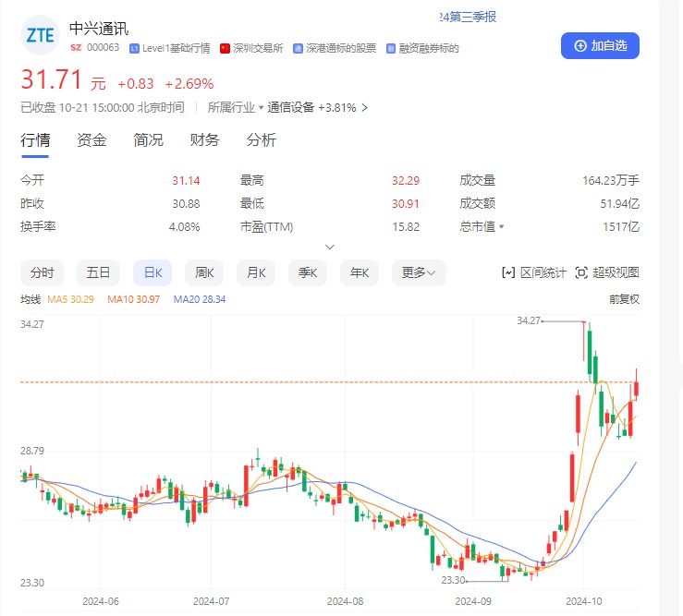Switch to the 财务 tab
683x616 pixels.
tap(205, 140)
